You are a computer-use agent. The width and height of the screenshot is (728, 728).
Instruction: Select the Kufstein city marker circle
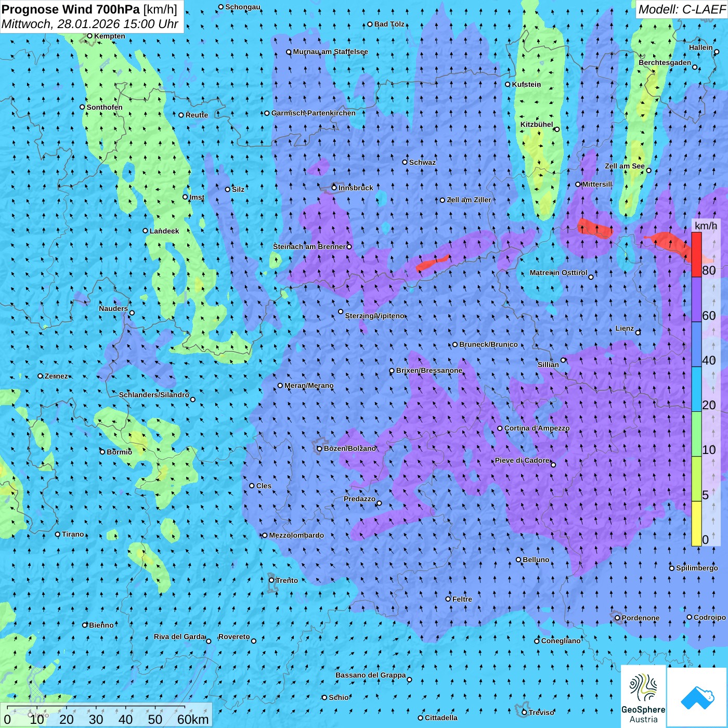(508, 84)
